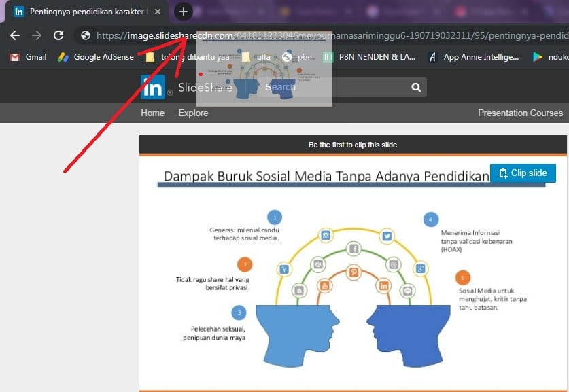Image resolution: width=569 pixels, height=392 pixels.
Task: Click the orange Pinterest icon in the slide
Action: click(354, 272)
